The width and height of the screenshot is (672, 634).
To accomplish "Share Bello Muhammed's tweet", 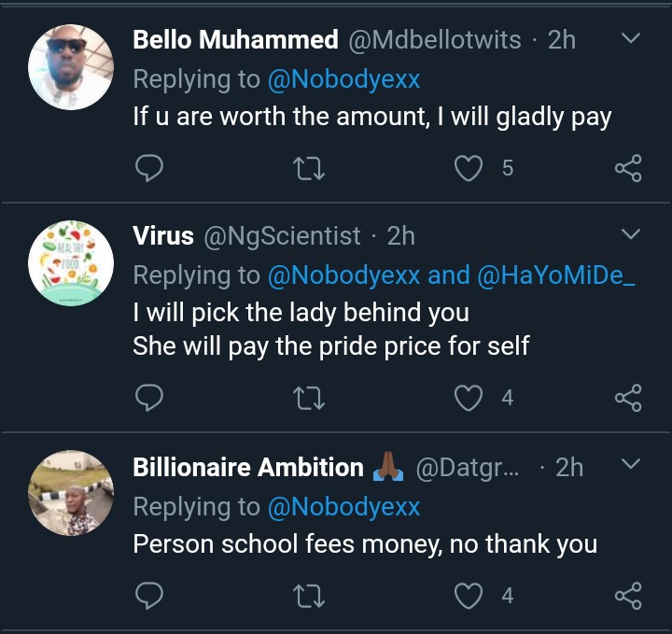I will click(x=628, y=168).
